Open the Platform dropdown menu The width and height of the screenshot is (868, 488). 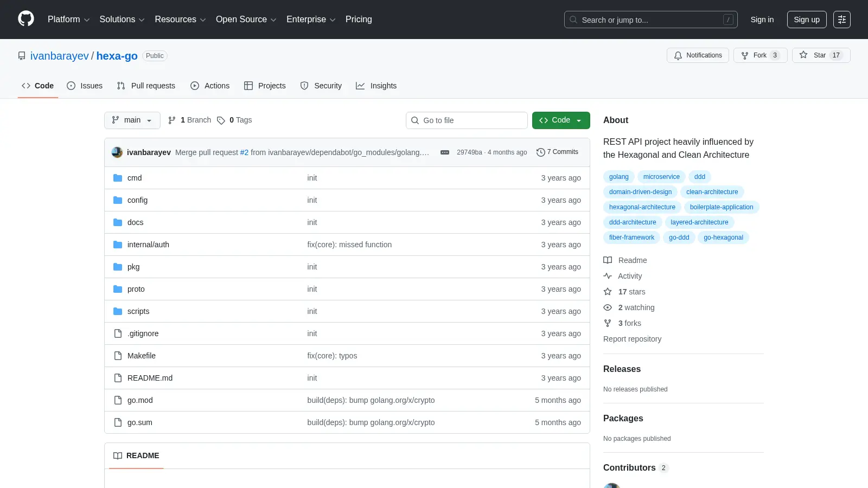(69, 20)
